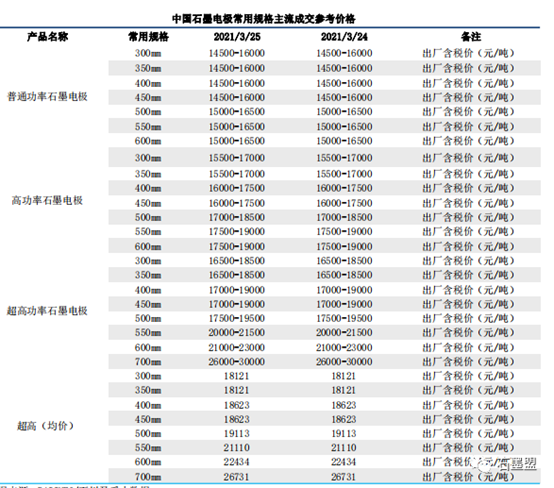Select the 备注 column header
The height and width of the screenshot is (488, 554).
pyautogui.click(x=471, y=37)
